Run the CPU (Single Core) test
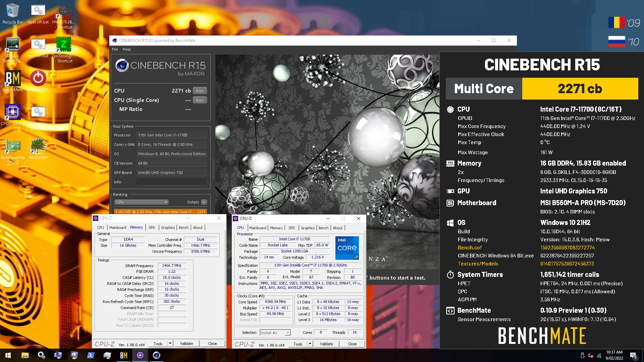Viewport: 644px width, 362px height. [200, 100]
